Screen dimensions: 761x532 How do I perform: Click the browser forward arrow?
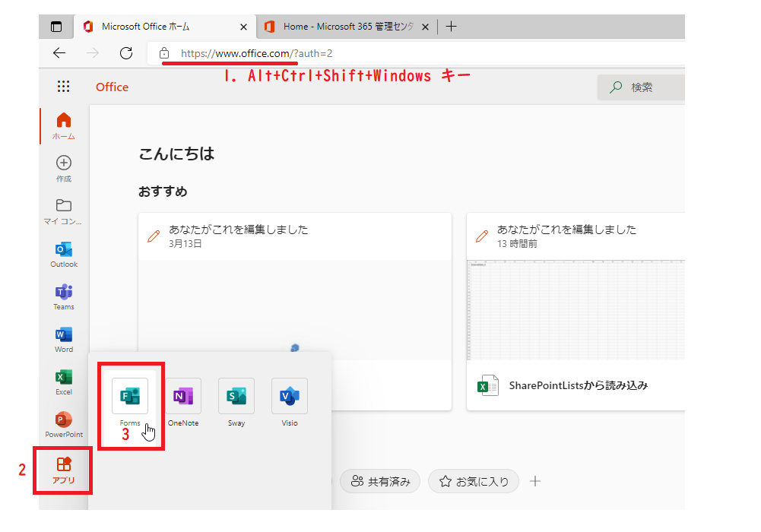pos(92,53)
